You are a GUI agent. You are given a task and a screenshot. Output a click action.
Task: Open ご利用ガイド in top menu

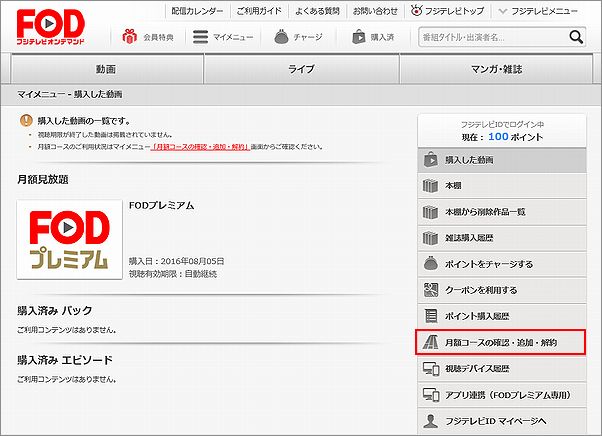(259, 11)
